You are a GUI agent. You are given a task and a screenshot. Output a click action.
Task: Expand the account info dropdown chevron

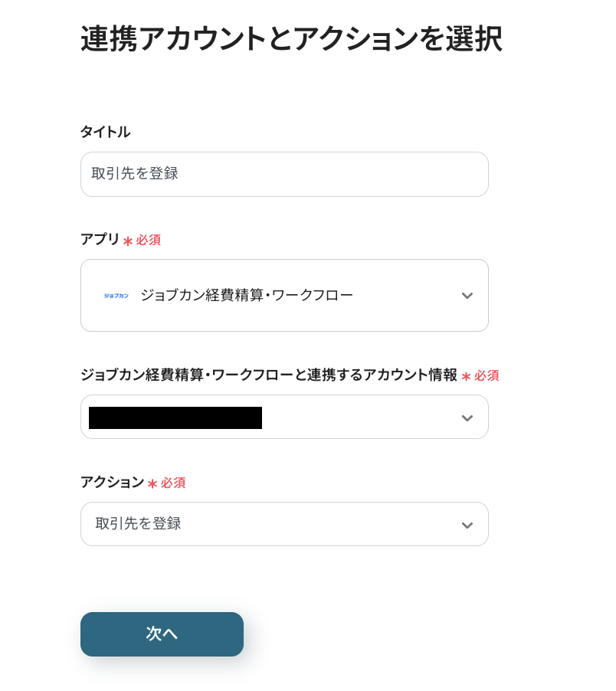(x=467, y=418)
